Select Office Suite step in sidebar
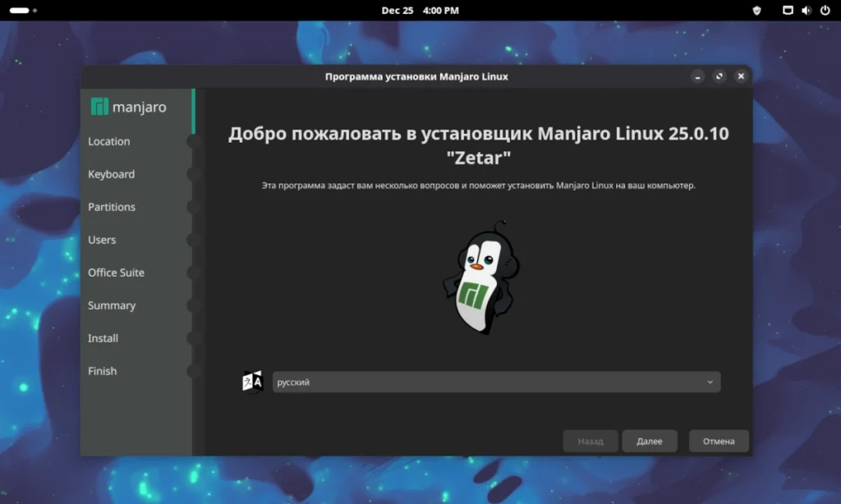 116,272
